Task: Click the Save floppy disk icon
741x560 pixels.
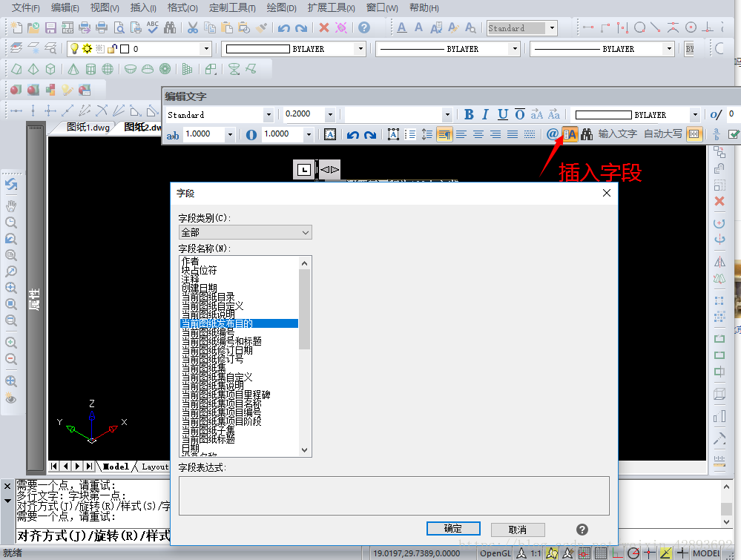Action: [x=50, y=28]
